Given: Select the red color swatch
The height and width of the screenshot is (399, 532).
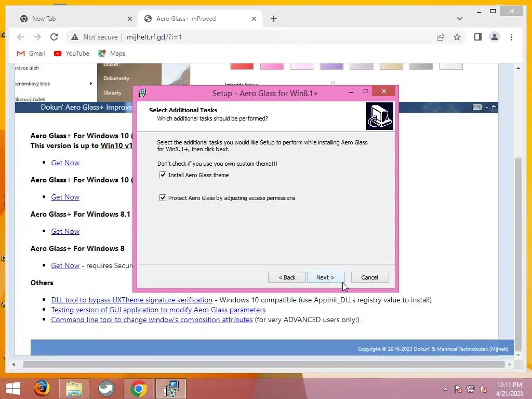Looking at the screenshot, I should pos(242,66).
